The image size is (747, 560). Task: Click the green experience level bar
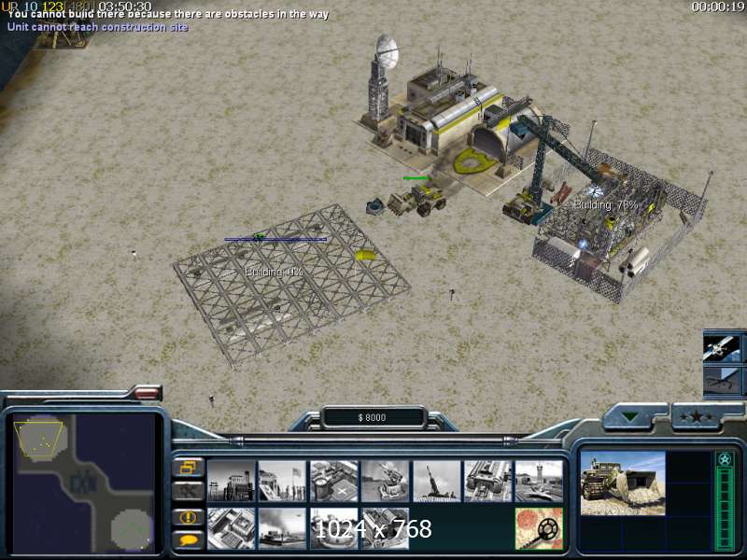pos(726,508)
